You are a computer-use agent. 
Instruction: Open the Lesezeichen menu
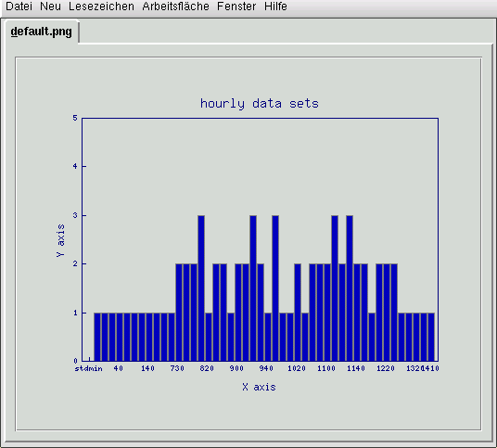click(101, 6)
